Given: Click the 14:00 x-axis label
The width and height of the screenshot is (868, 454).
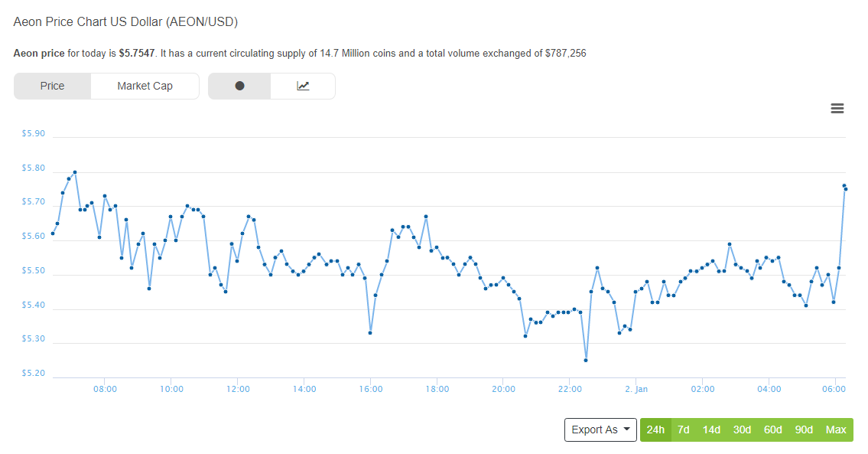Looking at the screenshot, I should coord(304,389).
